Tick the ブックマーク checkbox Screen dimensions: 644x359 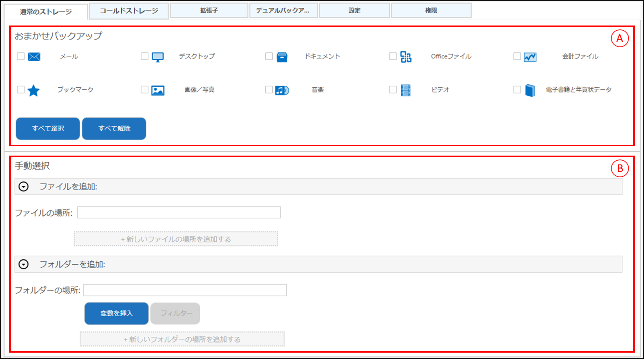[21, 90]
